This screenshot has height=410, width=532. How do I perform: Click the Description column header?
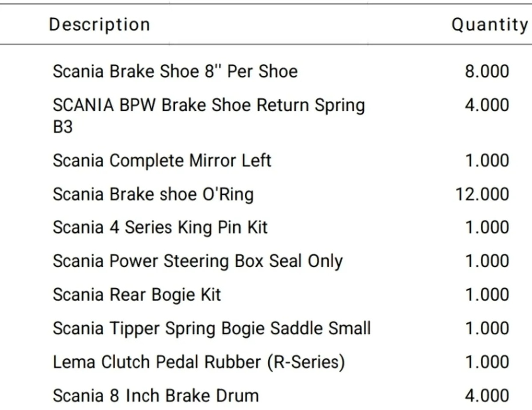coord(99,25)
